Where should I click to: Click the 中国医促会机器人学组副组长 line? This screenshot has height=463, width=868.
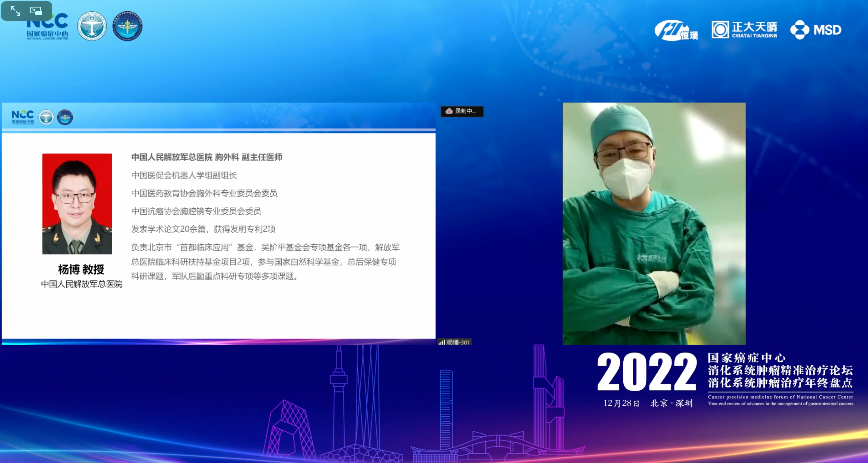[x=184, y=175]
